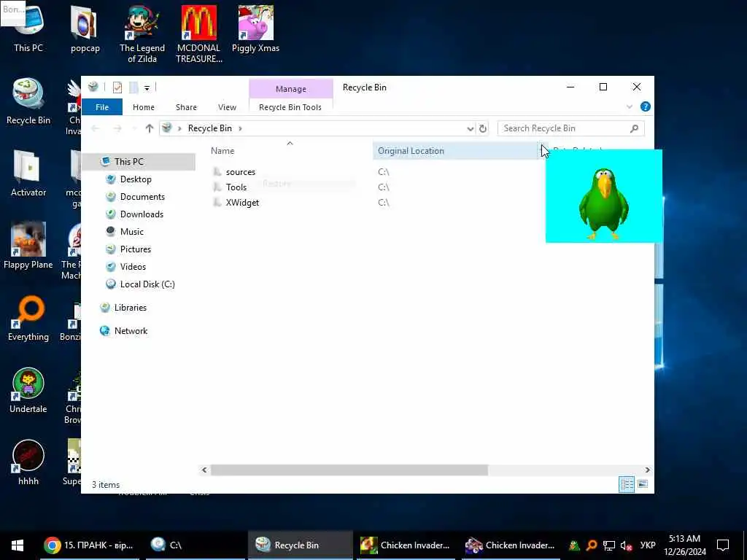
Task: Click the Forward navigation arrow
Action: click(117, 128)
